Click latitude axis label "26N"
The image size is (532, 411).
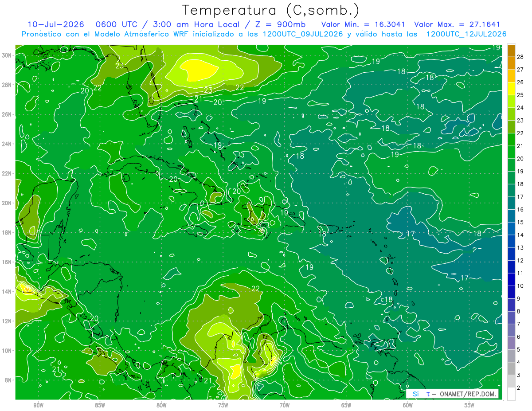coord(8,114)
